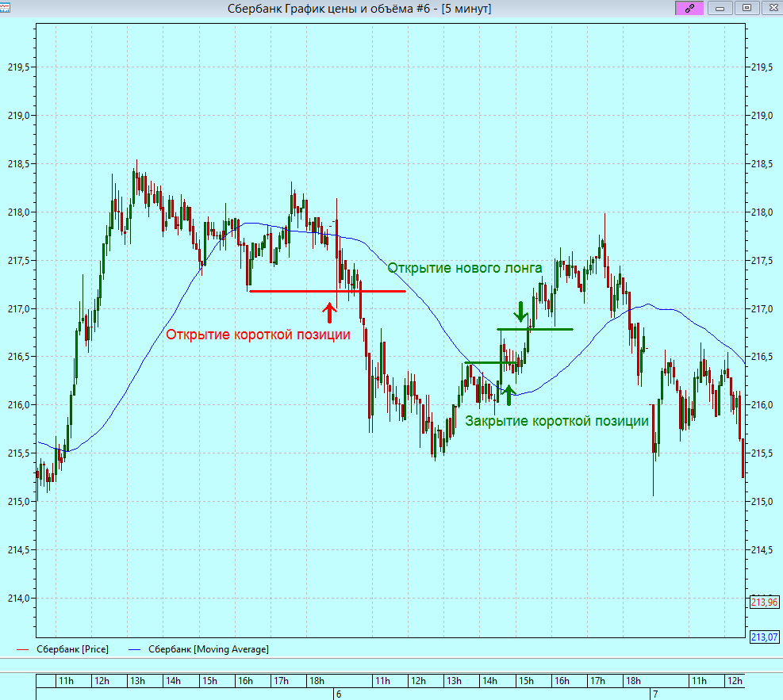Maximize the Сбербанк chart window
Viewport: 783px width, 700px height.
tap(747, 8)
